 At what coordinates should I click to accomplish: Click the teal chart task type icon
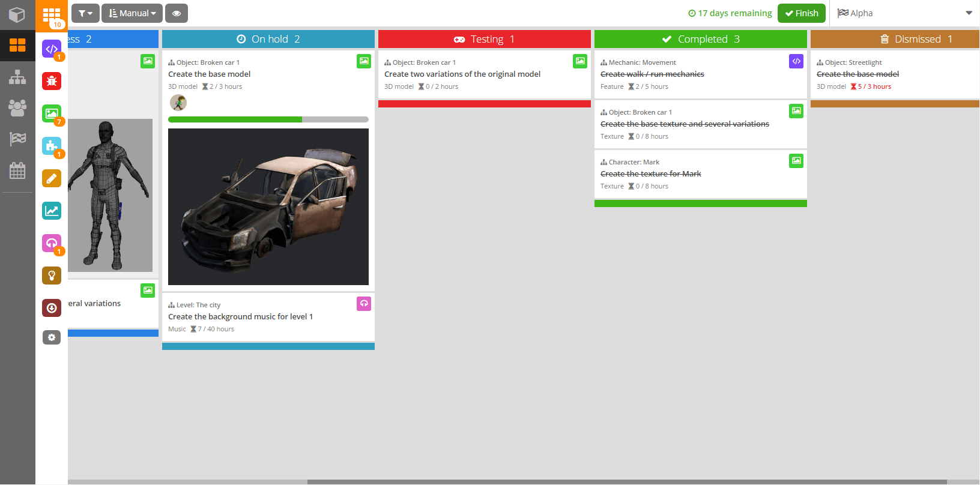click(x=52, y=211)
